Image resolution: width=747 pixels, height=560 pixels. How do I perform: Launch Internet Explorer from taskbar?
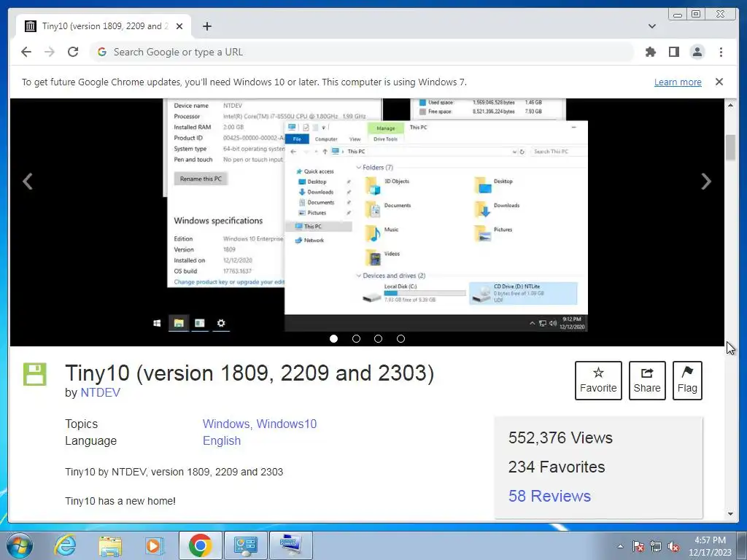[65, 545]
